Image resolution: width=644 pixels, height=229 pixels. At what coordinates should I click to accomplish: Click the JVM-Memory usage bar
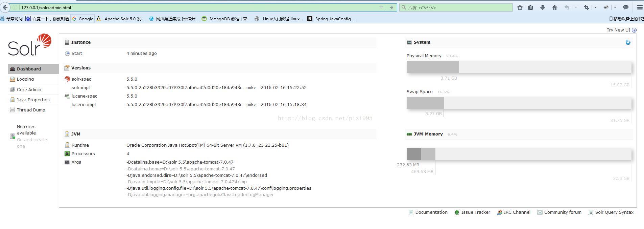[519, 154]
